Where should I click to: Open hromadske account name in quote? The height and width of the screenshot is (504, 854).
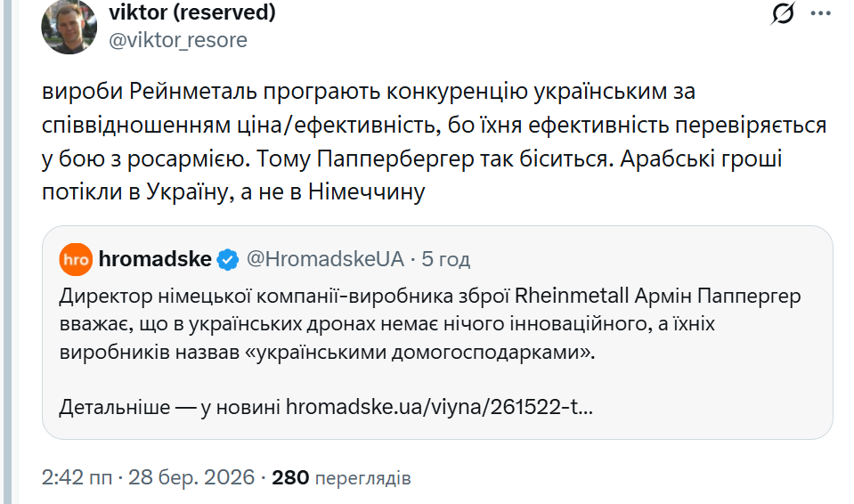click(156, 260)
